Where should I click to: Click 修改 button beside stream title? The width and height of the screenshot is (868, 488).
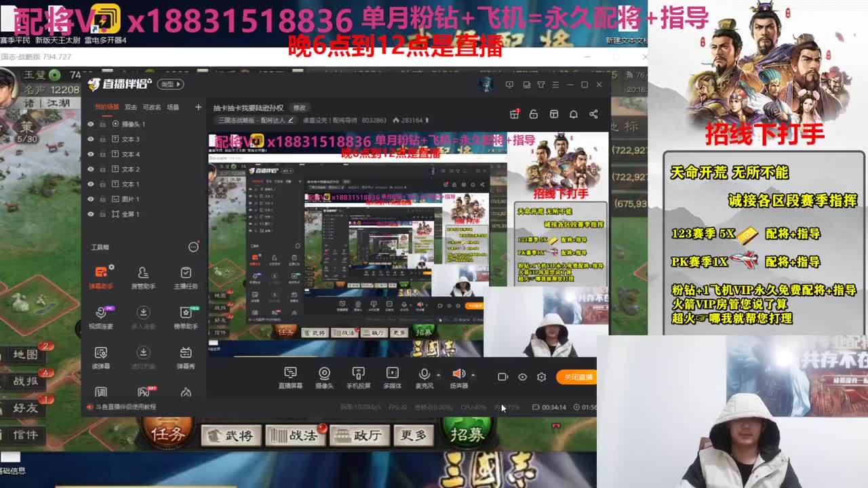tap(299, 108)
